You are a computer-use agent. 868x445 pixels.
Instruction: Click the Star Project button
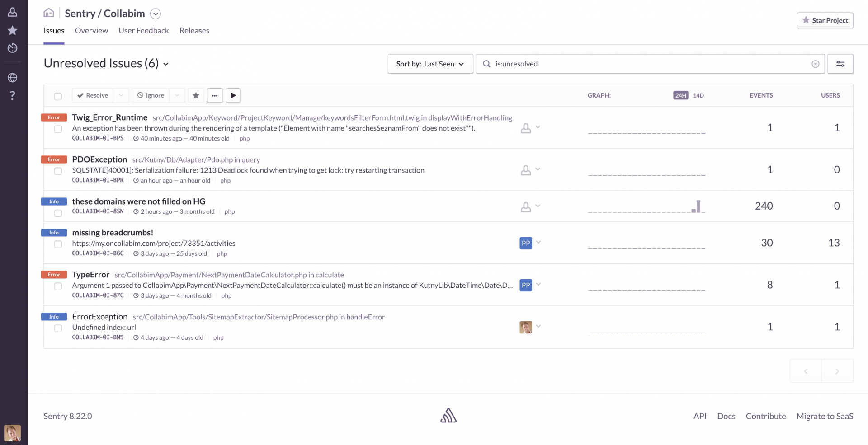pyautogui.click(x=825, y=20)
